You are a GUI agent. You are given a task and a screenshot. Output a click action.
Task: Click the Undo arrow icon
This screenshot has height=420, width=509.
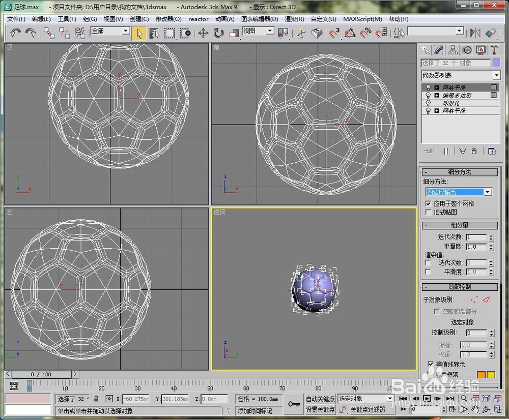tap(15, 33)
